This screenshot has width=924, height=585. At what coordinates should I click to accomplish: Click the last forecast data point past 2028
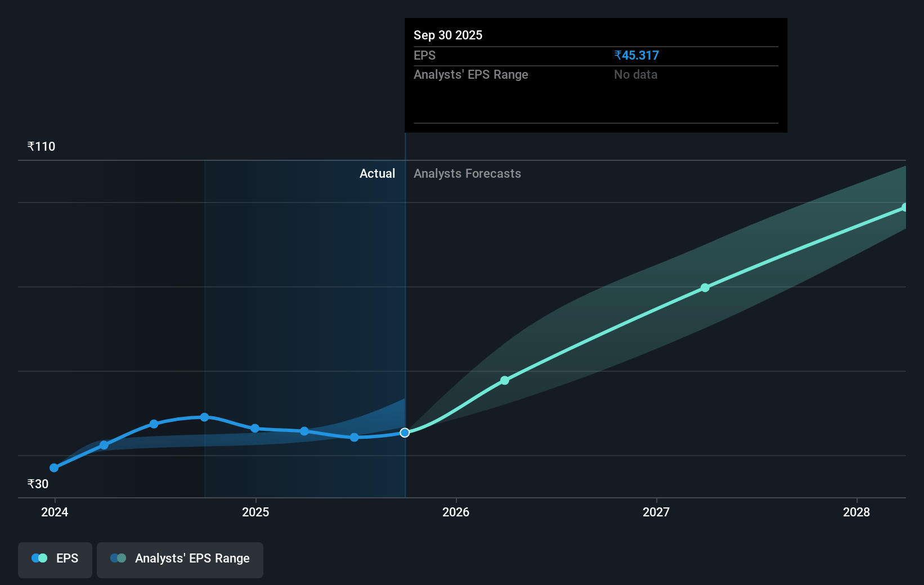coord(904,208)
